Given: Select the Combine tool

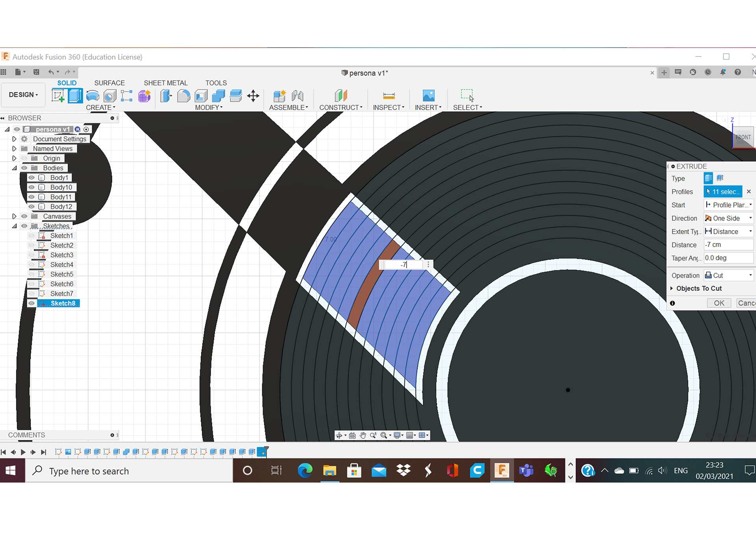Looking at the screenshot, I should coord(218,96).
